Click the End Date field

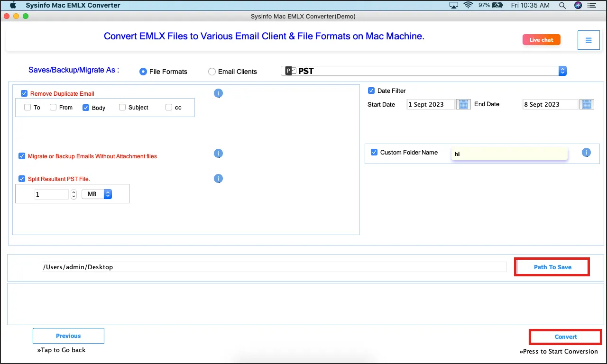(x=551, y=104)
